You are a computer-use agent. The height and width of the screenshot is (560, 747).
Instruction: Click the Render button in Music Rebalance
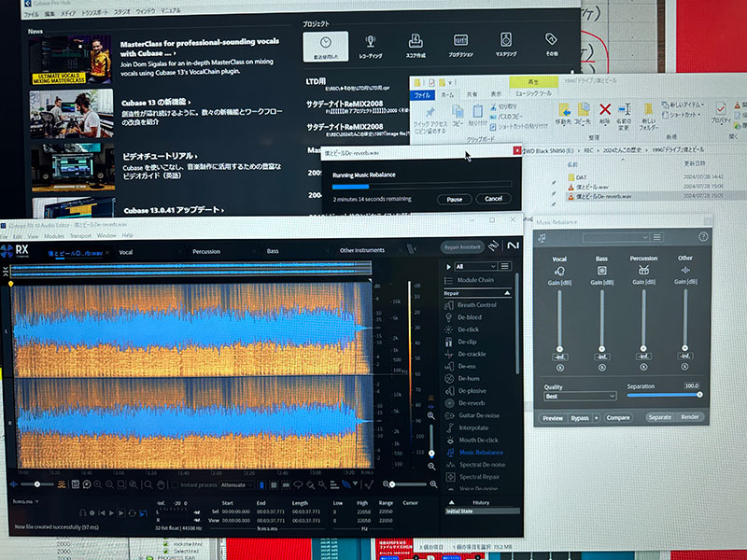[690, 416]
